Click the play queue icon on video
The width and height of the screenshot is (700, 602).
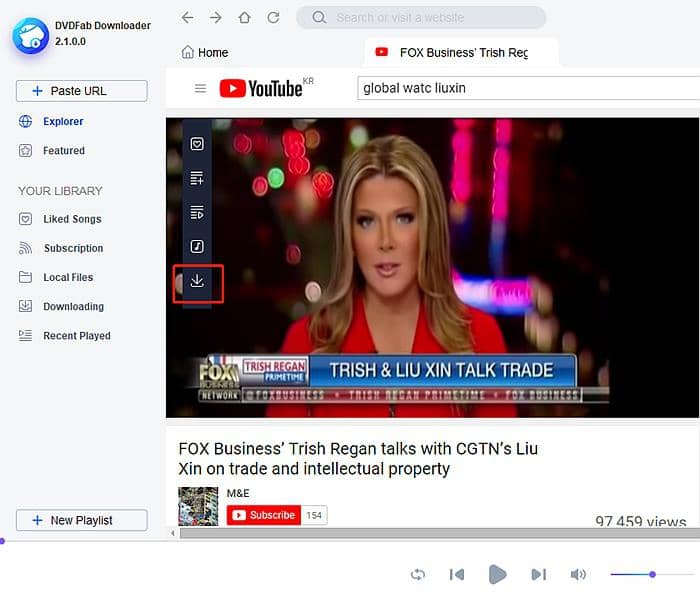(x=197, y=213)
